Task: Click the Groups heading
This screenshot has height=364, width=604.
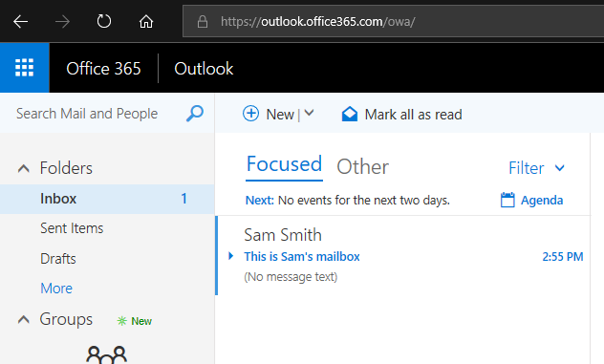Action: point(66,319)
